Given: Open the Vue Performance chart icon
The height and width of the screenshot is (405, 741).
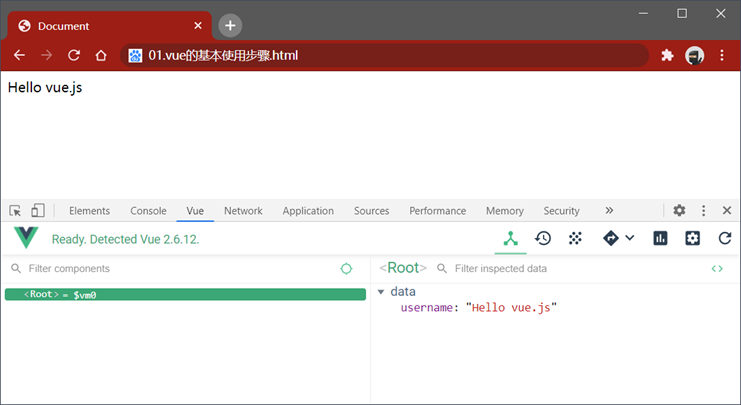Looking at the screenshot, I should pos(660,238).
